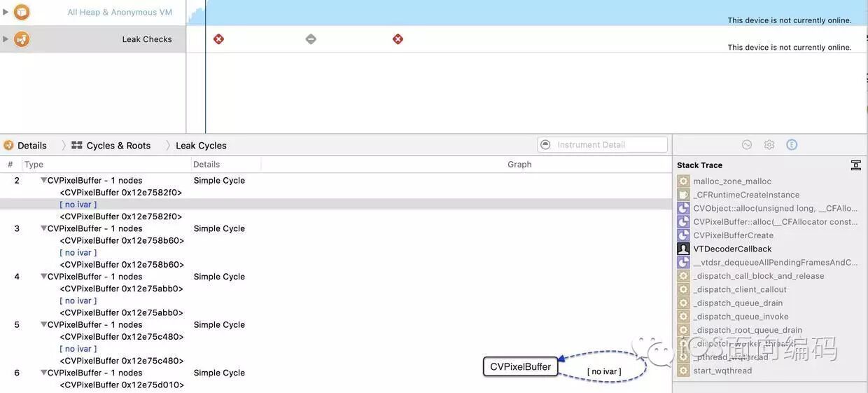Select the All Heap & Anonymous VM instrument icon
868x393 pixels.
coord(22,12)
